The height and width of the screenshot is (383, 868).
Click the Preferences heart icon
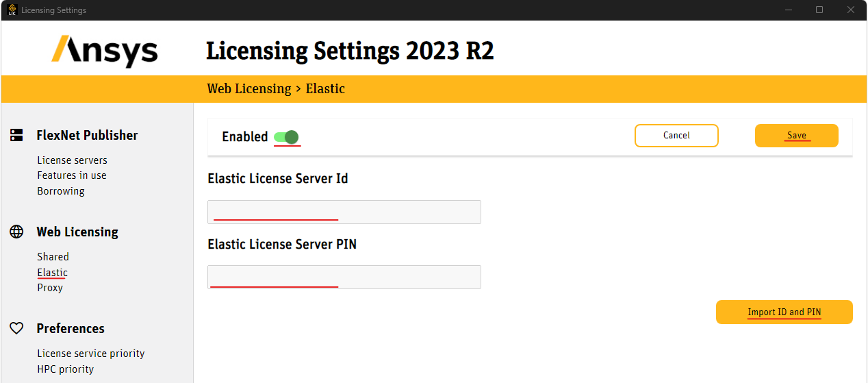16,328
